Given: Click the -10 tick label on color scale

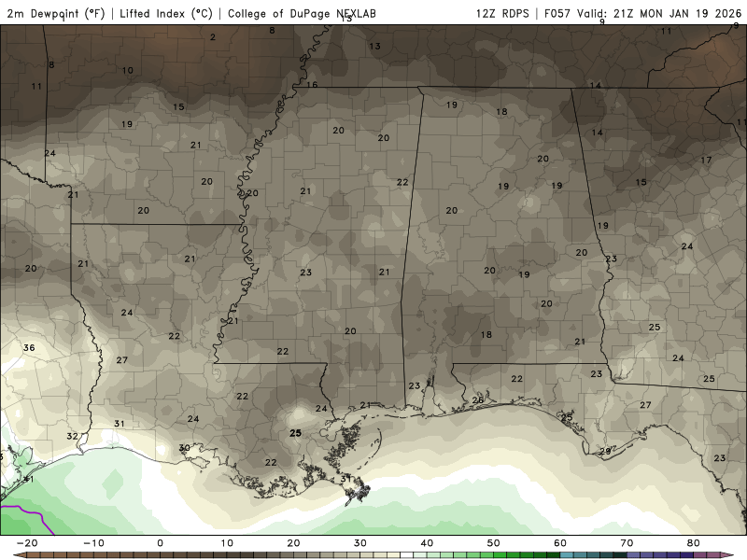Looking at the screenshot, I should pos(93,543).
